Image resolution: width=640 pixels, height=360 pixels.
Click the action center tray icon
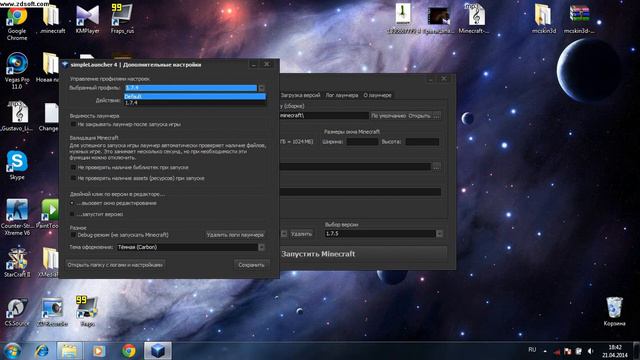(x=578, y=351)
